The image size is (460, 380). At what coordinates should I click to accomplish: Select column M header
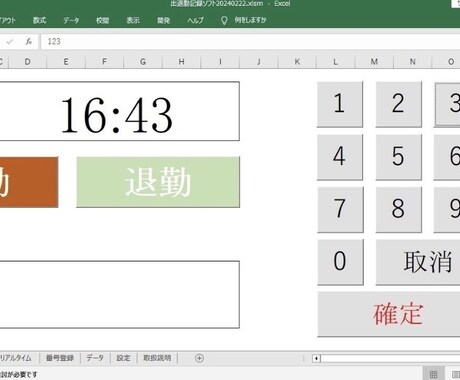[x=374, y=62]
